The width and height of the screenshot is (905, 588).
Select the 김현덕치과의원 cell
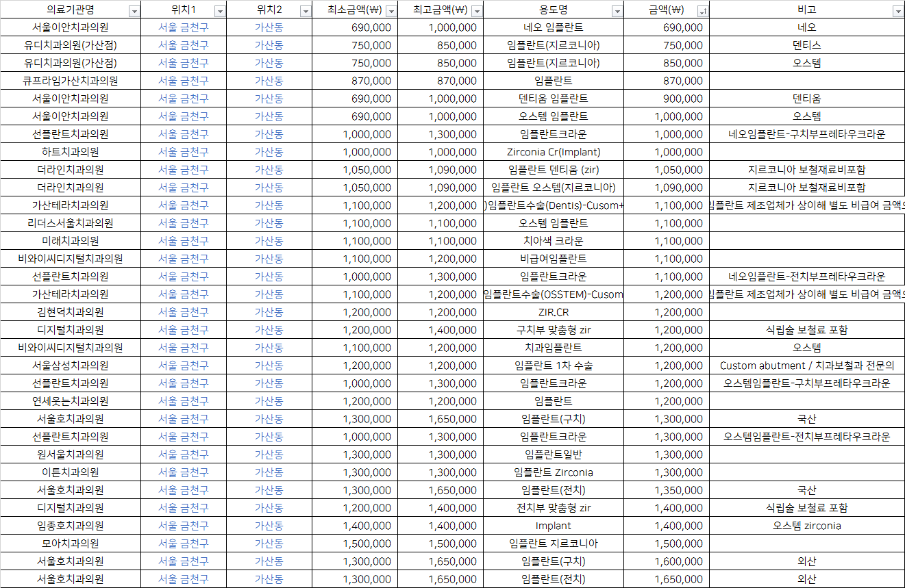tap(71, 312)
